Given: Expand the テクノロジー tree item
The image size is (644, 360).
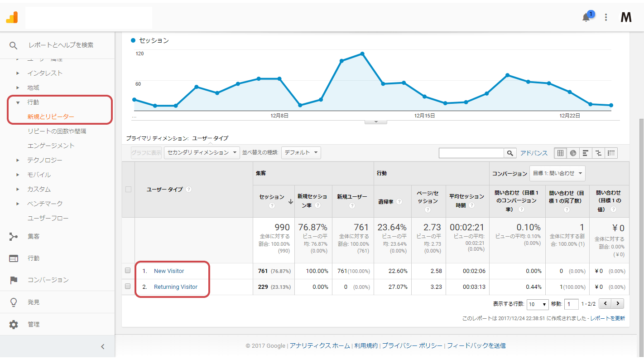Looking at the screenshot, I should tap(18, 160).
